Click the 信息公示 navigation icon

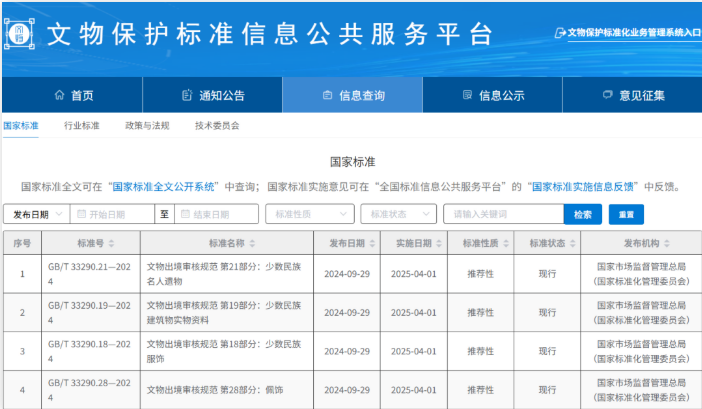(467, 96)
